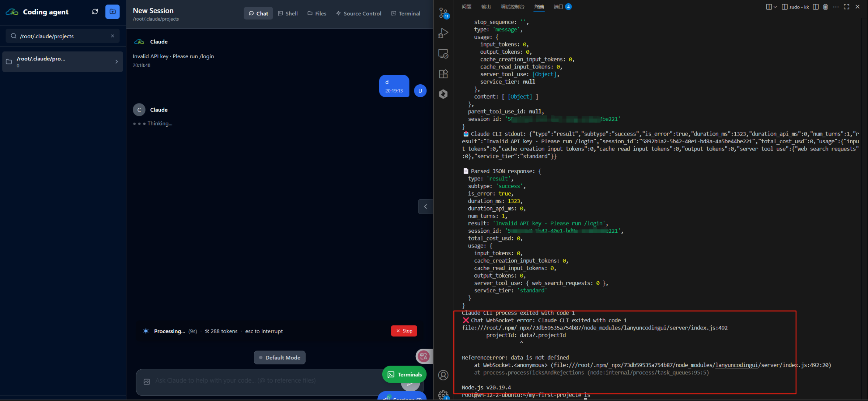Click the blue new folder button

click(x=112, y=12)
